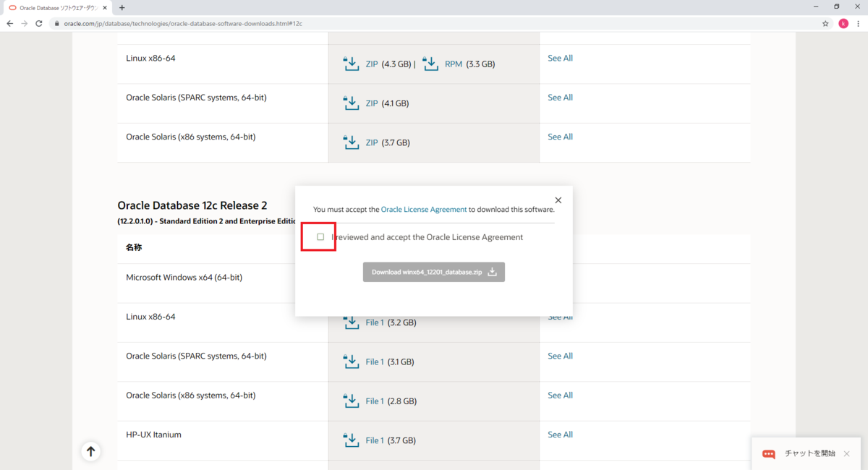This screenshot has width=868, height=470.
Task: Bookmark this page with star icon
Action: tap(825, 23)
